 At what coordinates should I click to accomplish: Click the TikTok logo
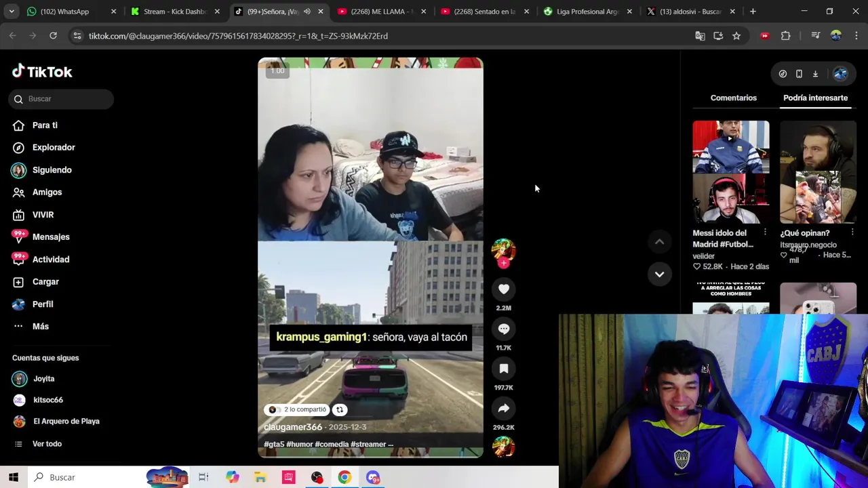click(42, 71)
